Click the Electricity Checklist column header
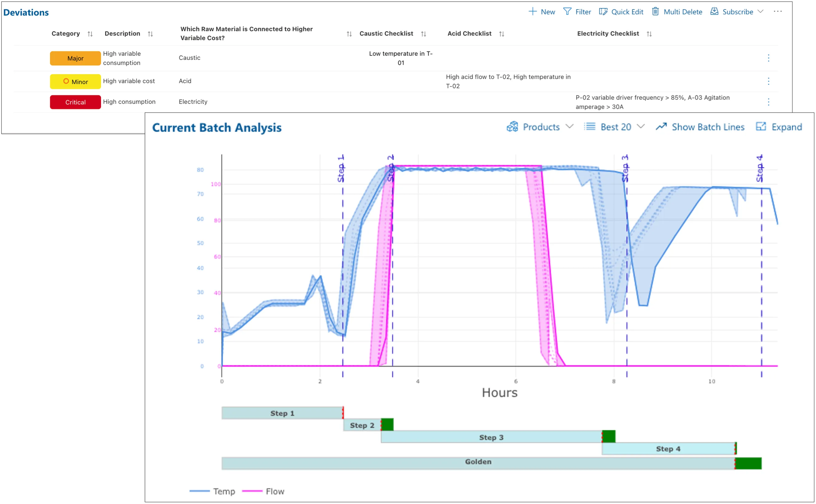 pos(608,34)
